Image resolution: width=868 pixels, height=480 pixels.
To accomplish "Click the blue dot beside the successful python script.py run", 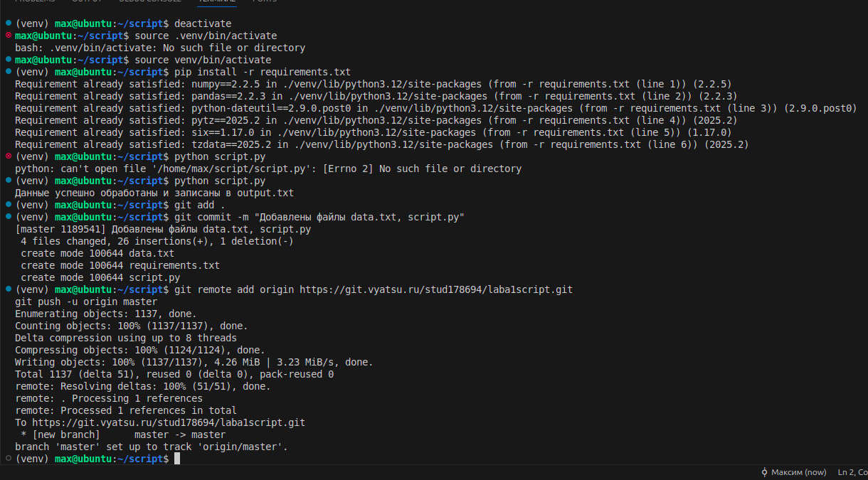I will 7,181.
